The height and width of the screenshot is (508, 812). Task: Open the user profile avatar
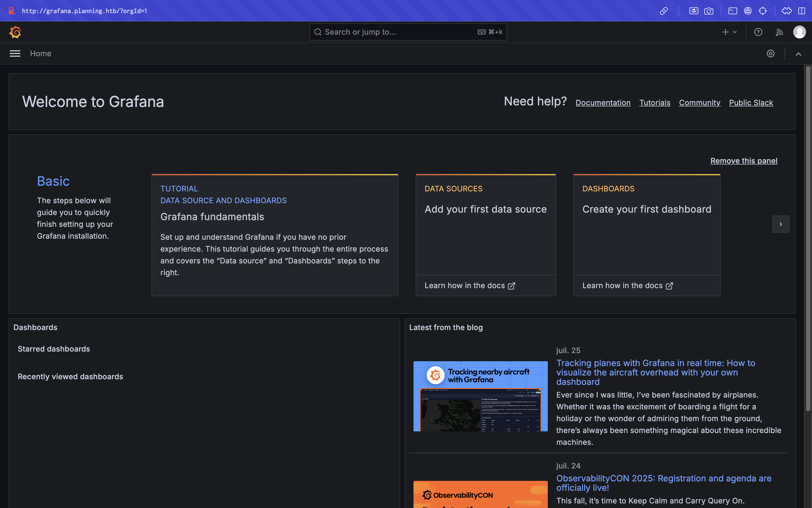(x=799, y=32)
